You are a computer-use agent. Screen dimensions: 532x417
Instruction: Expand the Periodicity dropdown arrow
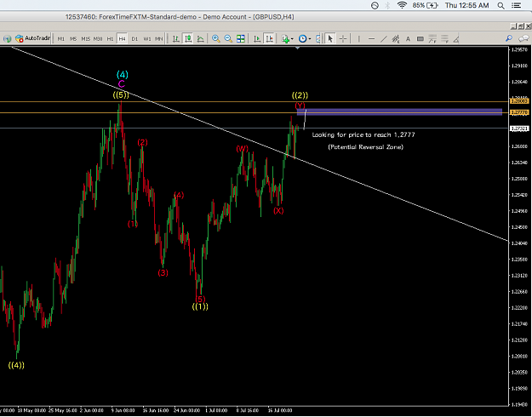(310, 39)
